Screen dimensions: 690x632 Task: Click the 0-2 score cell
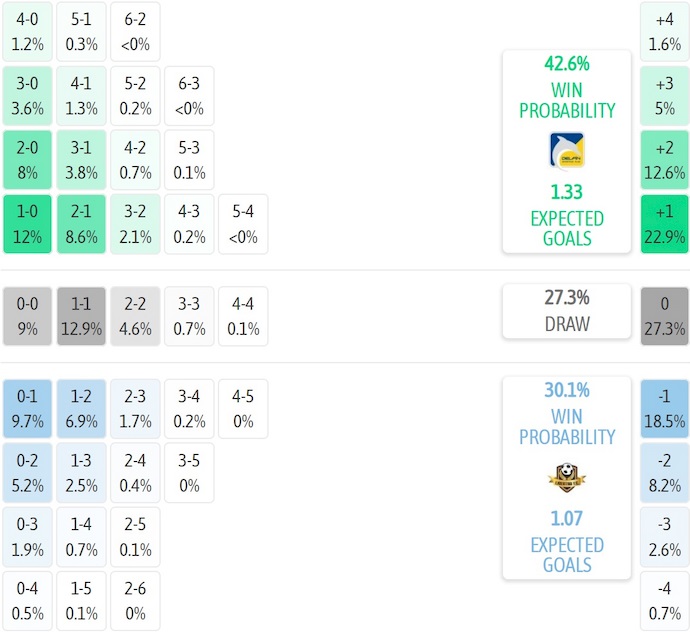pos(28,474)
